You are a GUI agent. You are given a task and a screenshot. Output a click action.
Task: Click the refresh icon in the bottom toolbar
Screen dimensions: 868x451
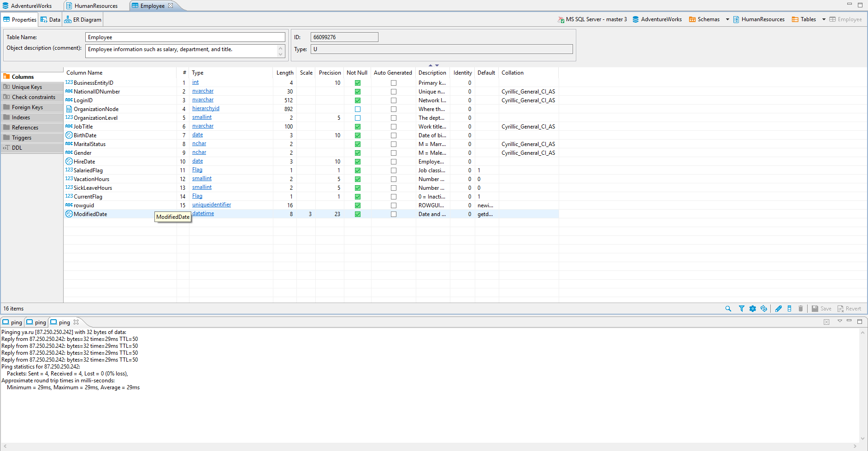(x=764, y=308)
